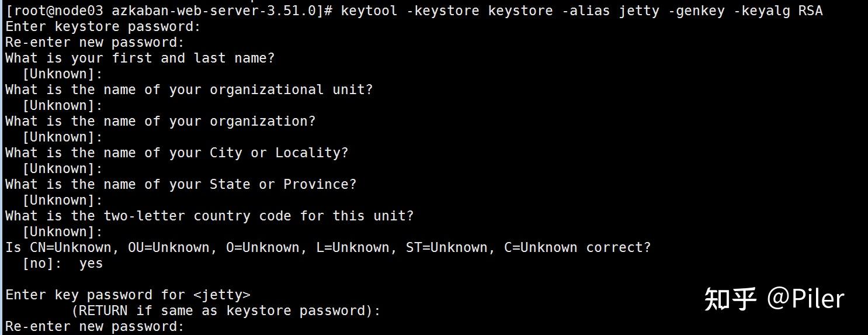The height and width of the screenshot is (335, 868).
Task: Click the RETURN if same as keystore password line
Action: (x=225, y=310)
